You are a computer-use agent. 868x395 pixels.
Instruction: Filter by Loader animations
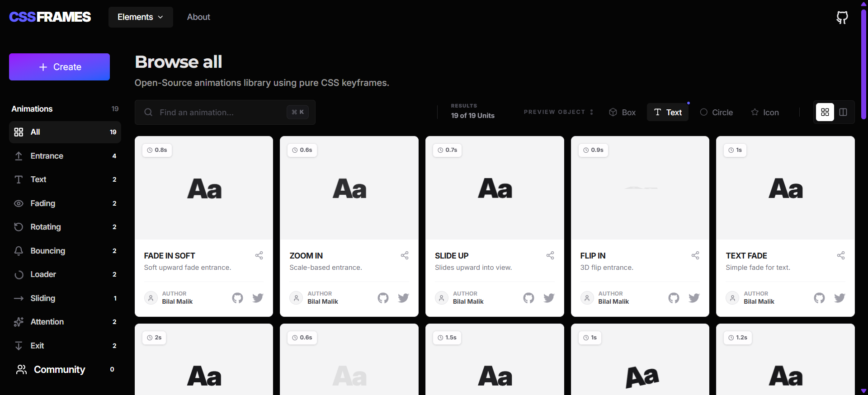[65, 274]
